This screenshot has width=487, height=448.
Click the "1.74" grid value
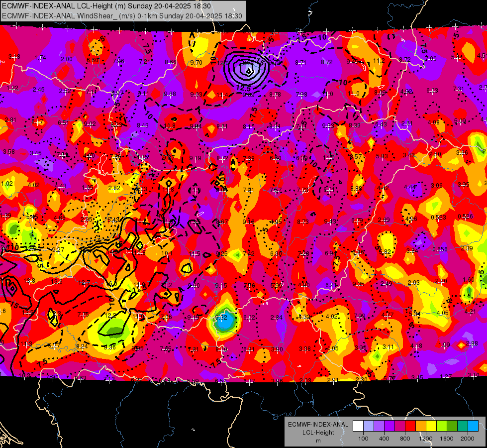40,58
